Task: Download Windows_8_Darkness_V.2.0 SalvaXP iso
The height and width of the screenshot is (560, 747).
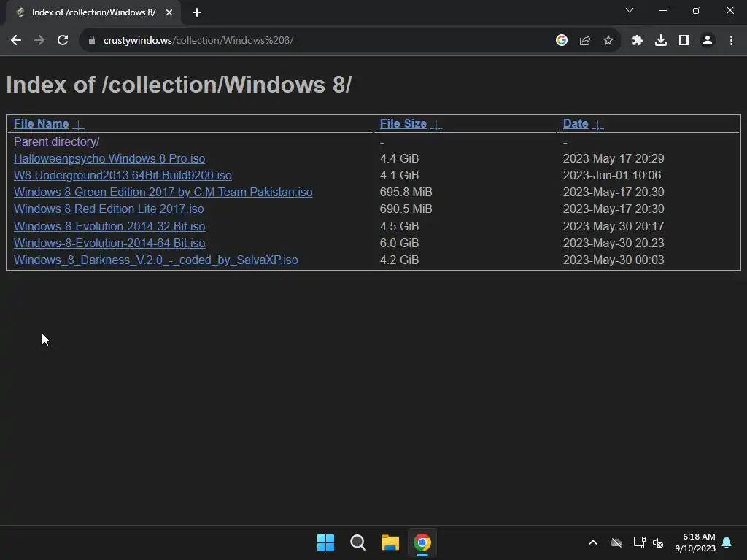Action: (x=156, y=260)
